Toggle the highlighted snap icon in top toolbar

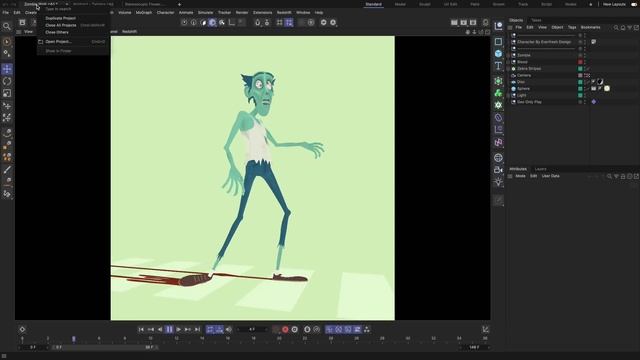[289, 22]
